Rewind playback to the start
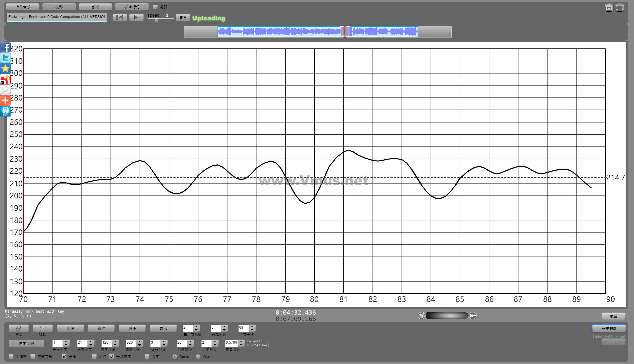634x364 pixels. tap(120, 17)
